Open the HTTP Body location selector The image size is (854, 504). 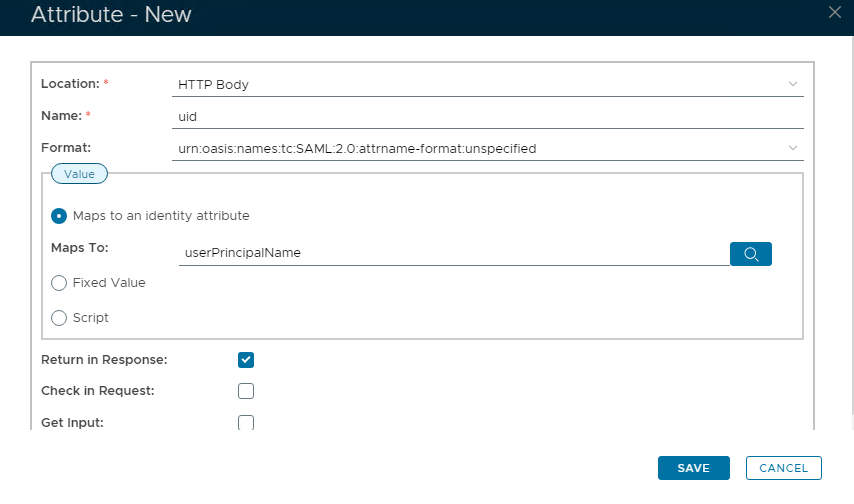click(x=480, y=85)
